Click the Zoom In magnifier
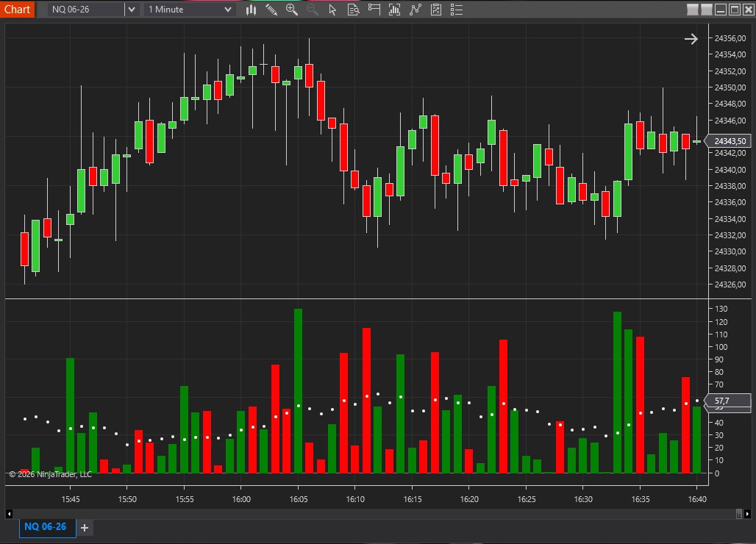 292,10
